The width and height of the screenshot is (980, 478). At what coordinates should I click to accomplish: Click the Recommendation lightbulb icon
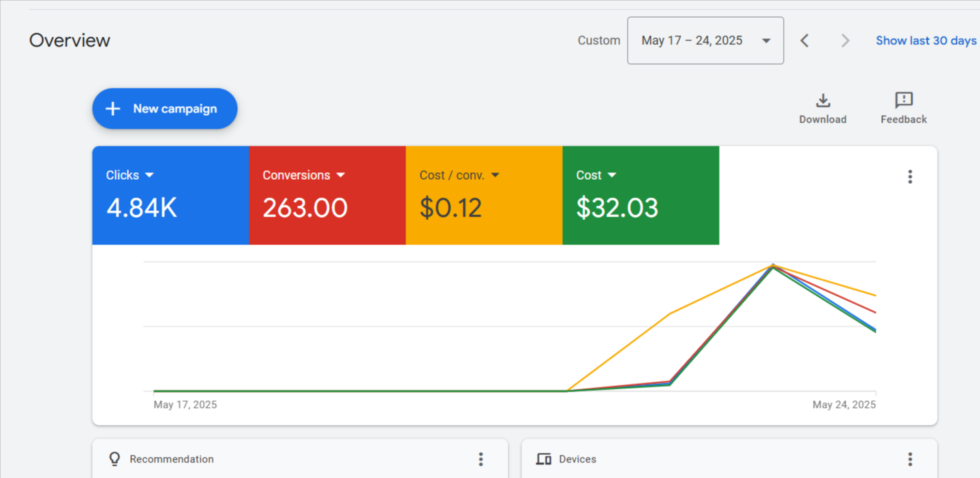(x=114, y=459)
